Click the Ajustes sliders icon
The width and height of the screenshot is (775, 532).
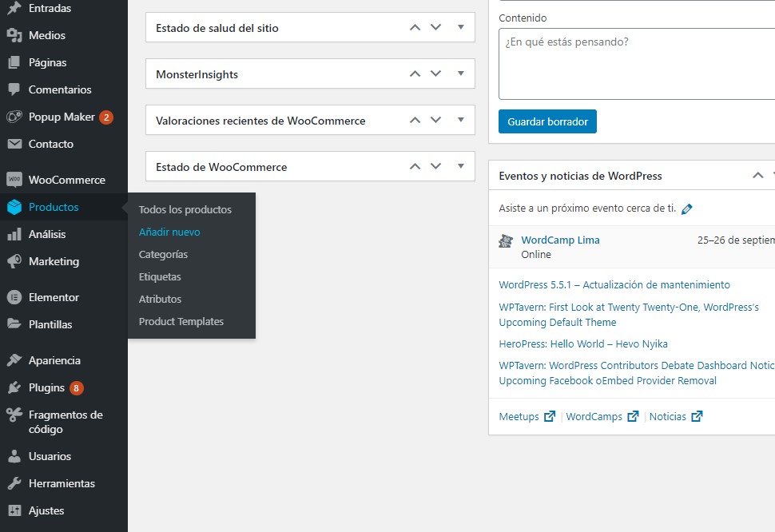[14, 510]
